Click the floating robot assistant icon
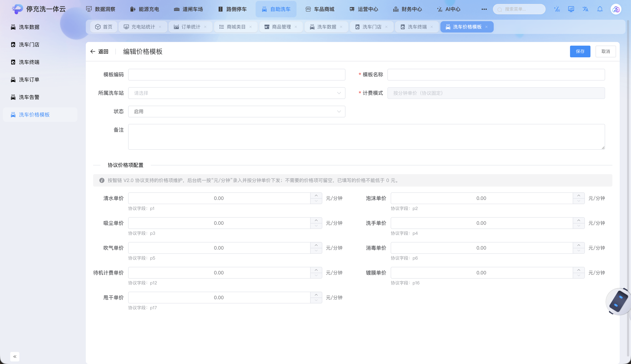Screen dimensions: 631x364 [619, 302]
